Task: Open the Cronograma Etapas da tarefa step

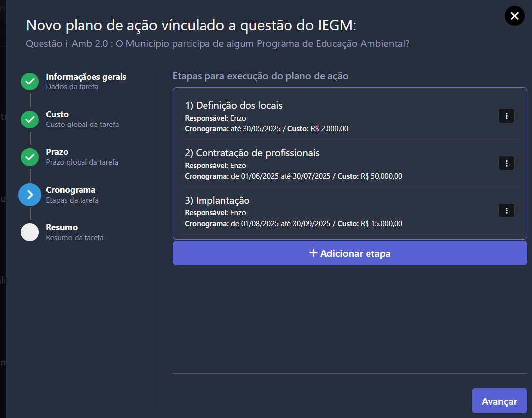Action: click(x=73, y=195)
